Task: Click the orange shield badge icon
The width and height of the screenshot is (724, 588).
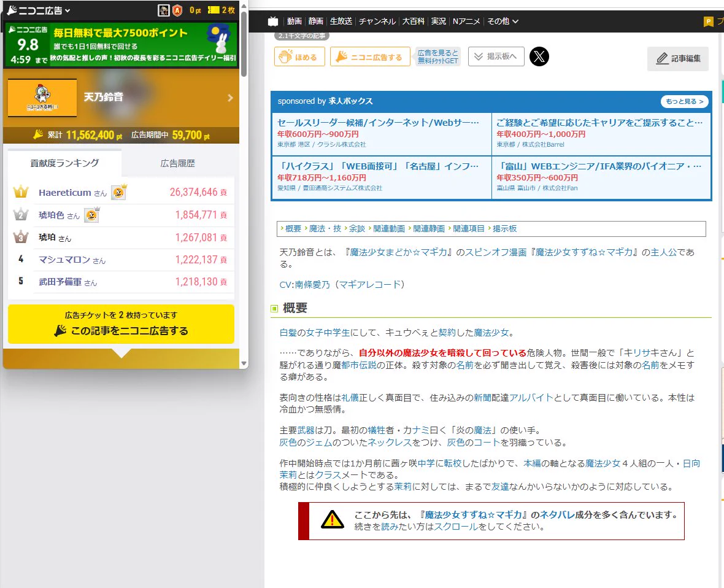Action: tap(177, 10)
